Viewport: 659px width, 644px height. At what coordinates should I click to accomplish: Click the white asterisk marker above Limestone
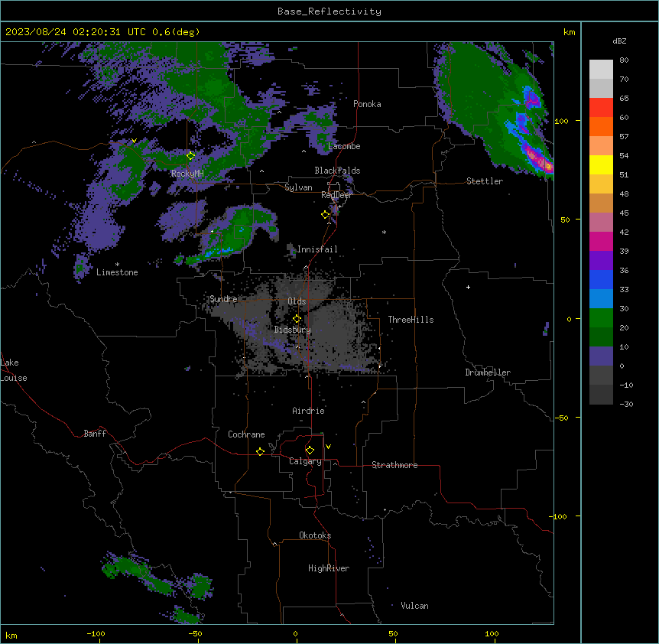117,265
